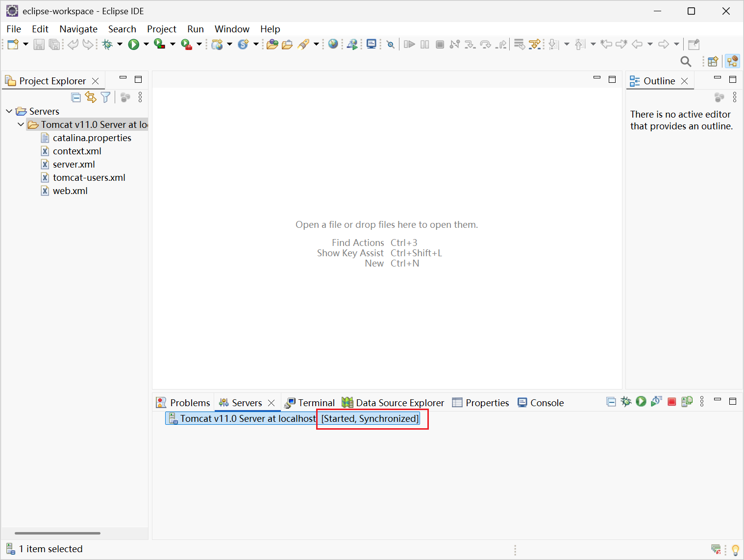Click the Project Explorer horizontal scrollbar
Image resolution: width=744 pixels, height=560 pixels.
[x=57, y=533]
